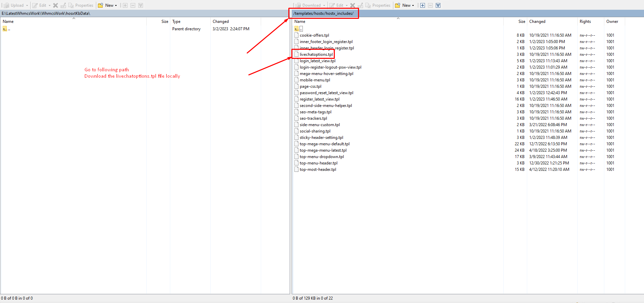Click the remote panel's Select Files plus icon
This screenshot has width=644, height=303.
(x=423, y=5)
